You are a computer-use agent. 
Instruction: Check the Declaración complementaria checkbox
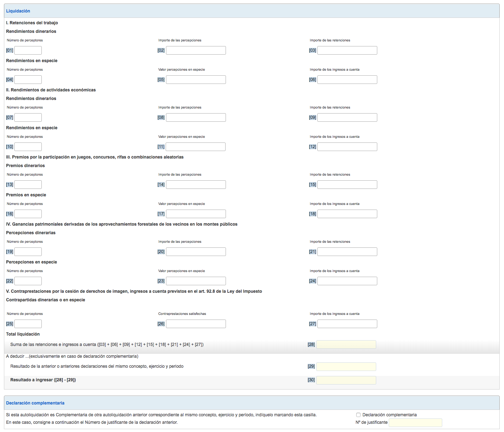[x=358, y=415]
